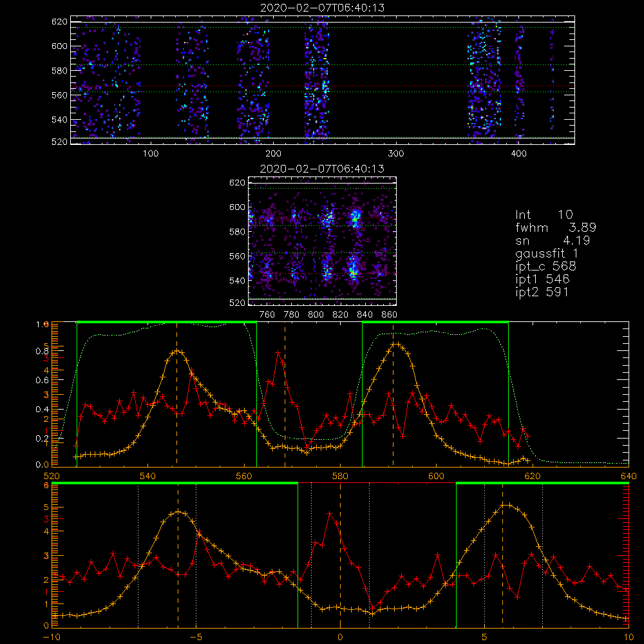Click the top plot title 2020-02-07T06:40:13
644x644 pixels.
click(x=323, y=8)
